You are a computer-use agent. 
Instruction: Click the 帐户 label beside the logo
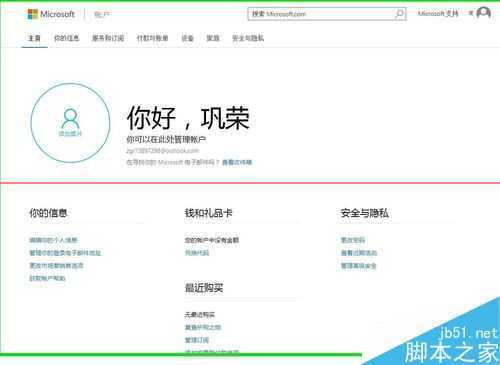102,14
